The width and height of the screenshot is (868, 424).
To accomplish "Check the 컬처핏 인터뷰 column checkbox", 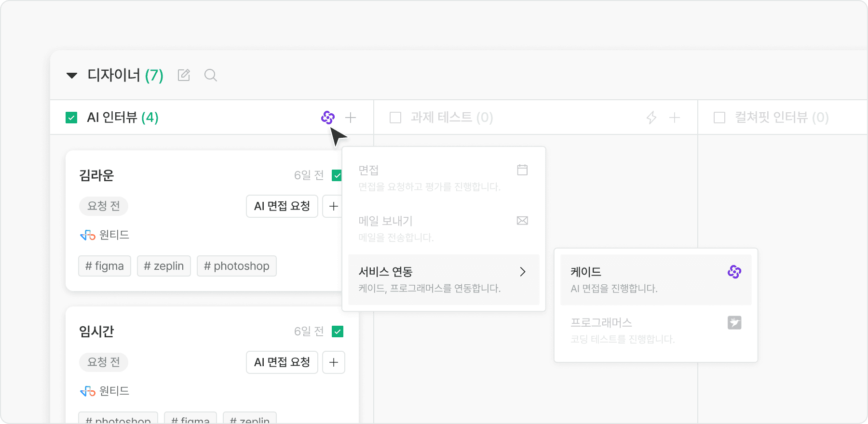I will click(719, 118).
